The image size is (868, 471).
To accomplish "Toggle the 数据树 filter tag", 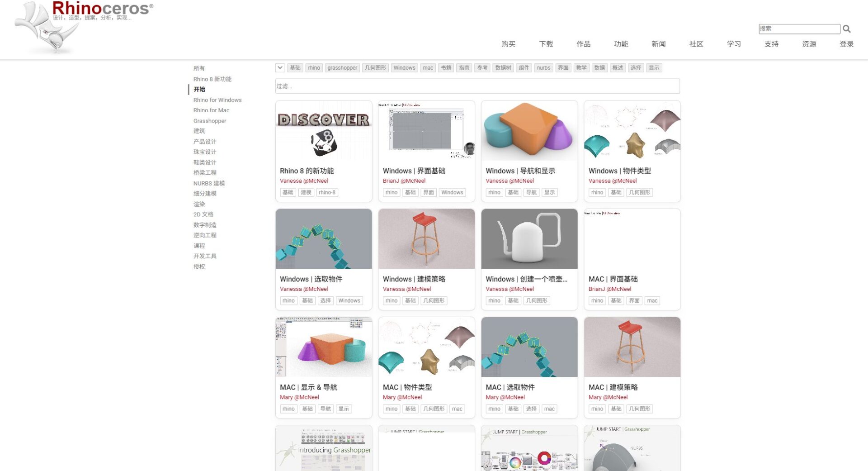I will (x=502, y=67).
